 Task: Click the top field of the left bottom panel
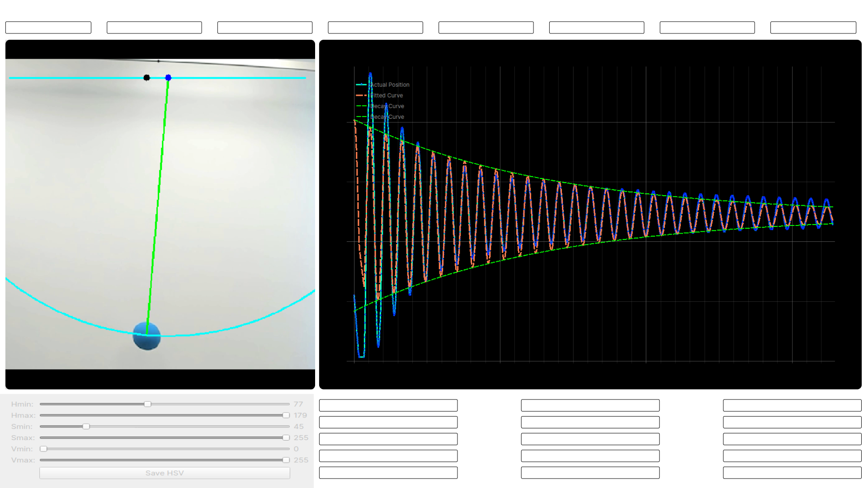coord(388,405)
